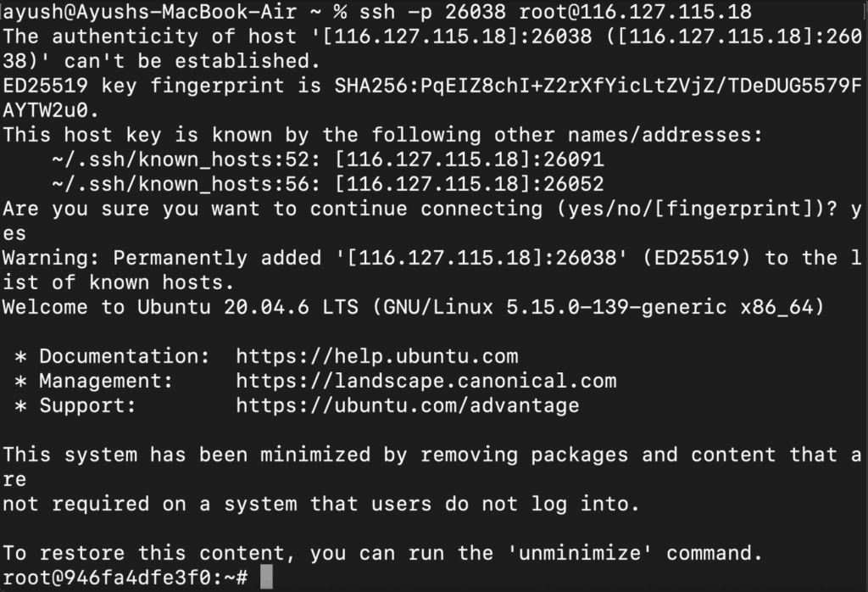The width and height of the screenshot is (868, 592).
Task: Open the landscape.canonical.com management URL
Action: tap(426, 381)
